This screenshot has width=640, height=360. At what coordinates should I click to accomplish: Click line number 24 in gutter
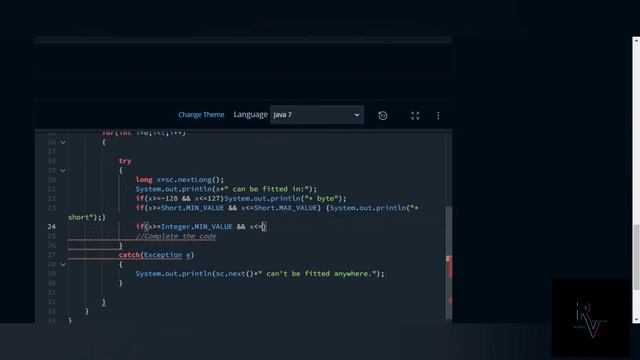tap(51, 227)
